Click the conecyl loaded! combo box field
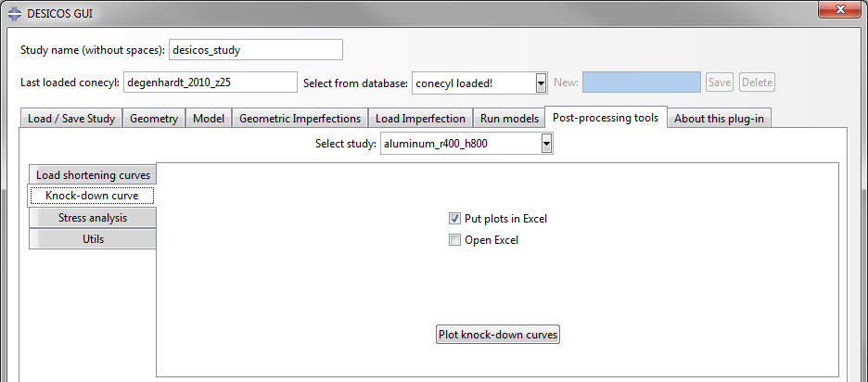This screenshot has width=868, height=382. (479, 83)
